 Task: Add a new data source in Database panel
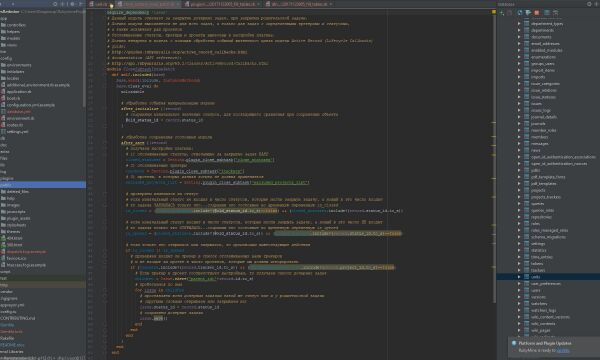click(502, 13)
